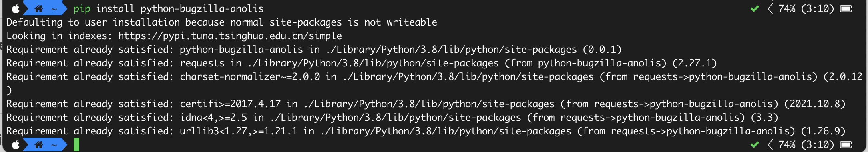This screenshot has height=152, width=868.
Task: Click the home icon in top prompt
Action: tap(39, 9)
